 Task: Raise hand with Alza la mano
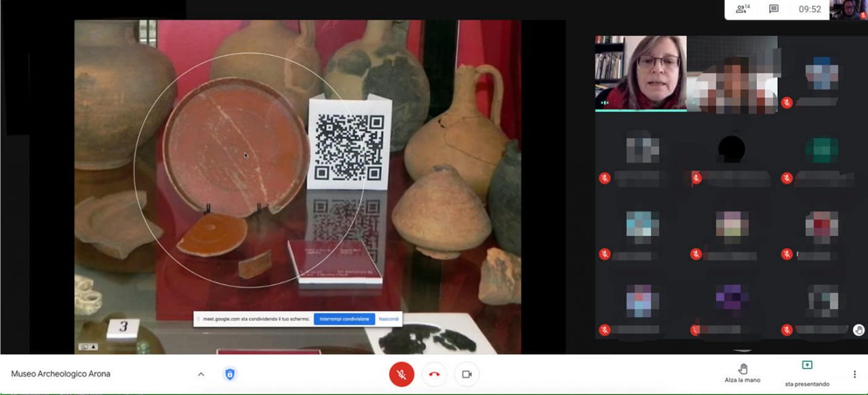(743, 373)
